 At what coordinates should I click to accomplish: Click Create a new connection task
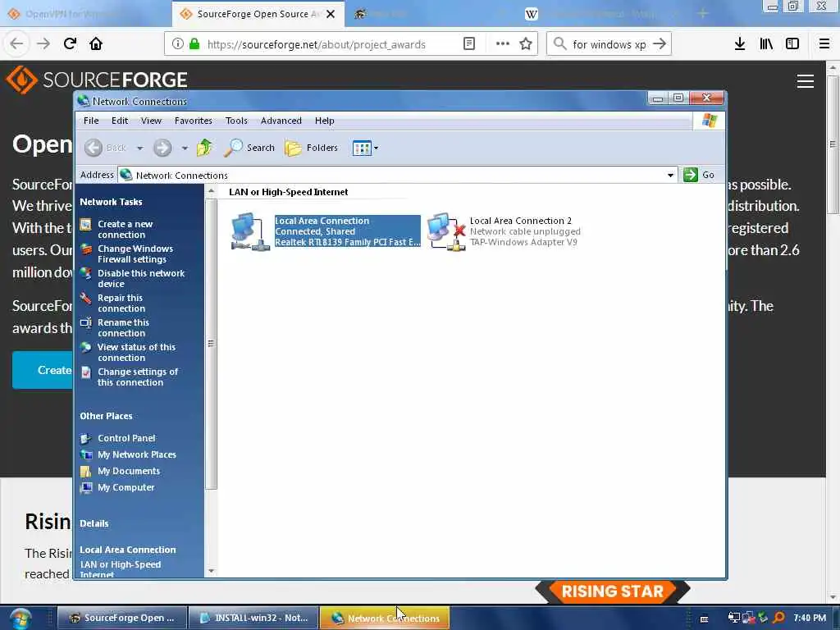point(125,230)
